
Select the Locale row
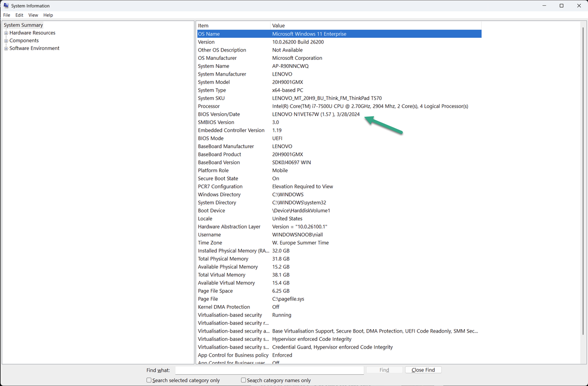tap(339, 219)
